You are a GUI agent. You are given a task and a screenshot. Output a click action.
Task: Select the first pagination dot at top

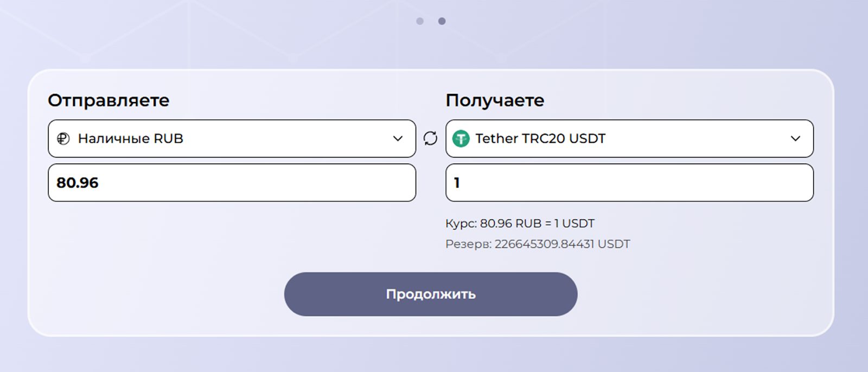coord(419,21)
